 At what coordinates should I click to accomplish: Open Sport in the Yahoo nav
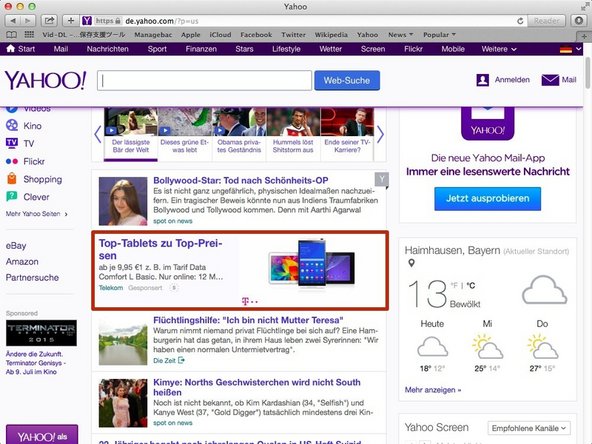(157, 49)
